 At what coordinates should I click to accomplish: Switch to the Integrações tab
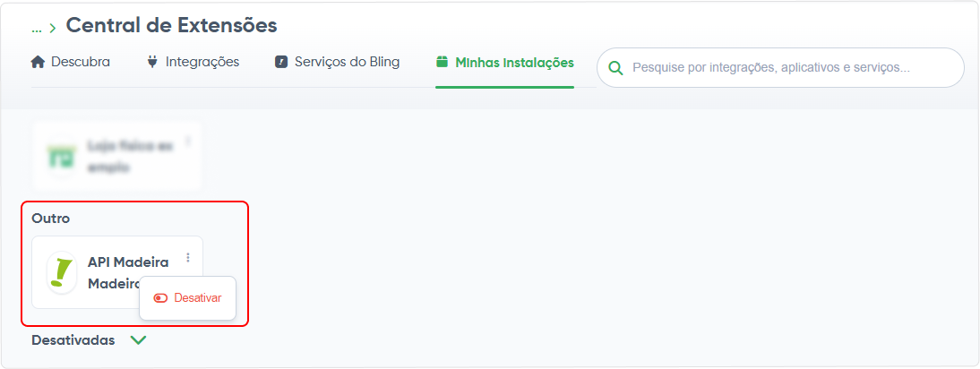tap(193, 62)
